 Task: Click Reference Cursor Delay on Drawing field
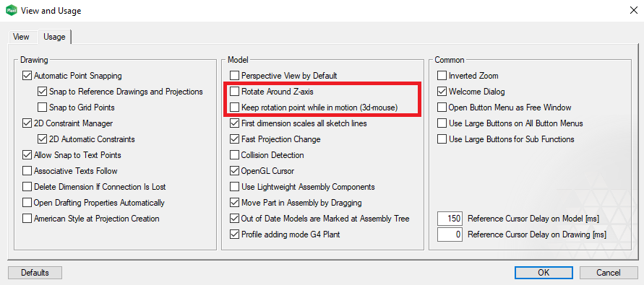(450, 234)
